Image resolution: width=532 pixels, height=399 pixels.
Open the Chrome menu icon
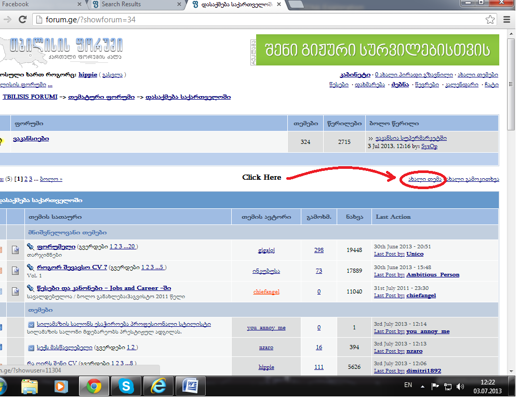(507, 20)
